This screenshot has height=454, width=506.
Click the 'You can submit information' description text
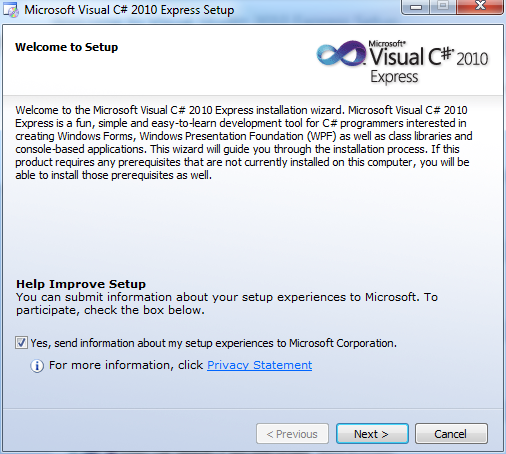click(227, 304)
